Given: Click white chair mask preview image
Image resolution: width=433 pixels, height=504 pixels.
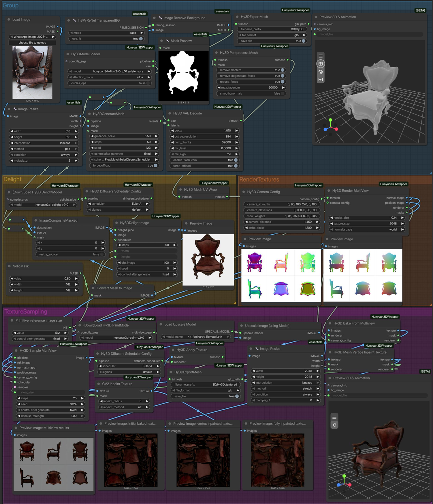Looking at the screenshot, I should [x=184, y=76].
